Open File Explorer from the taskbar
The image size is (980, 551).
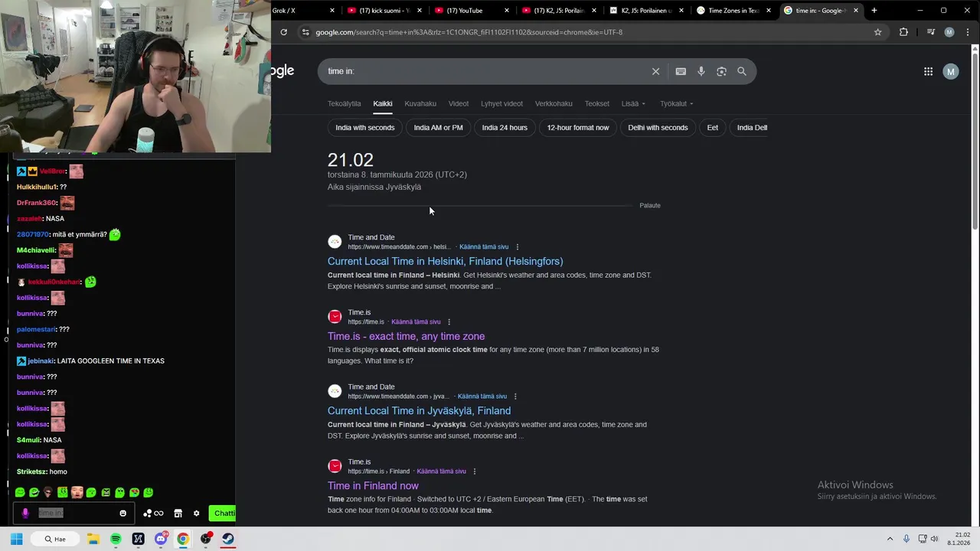93,539
